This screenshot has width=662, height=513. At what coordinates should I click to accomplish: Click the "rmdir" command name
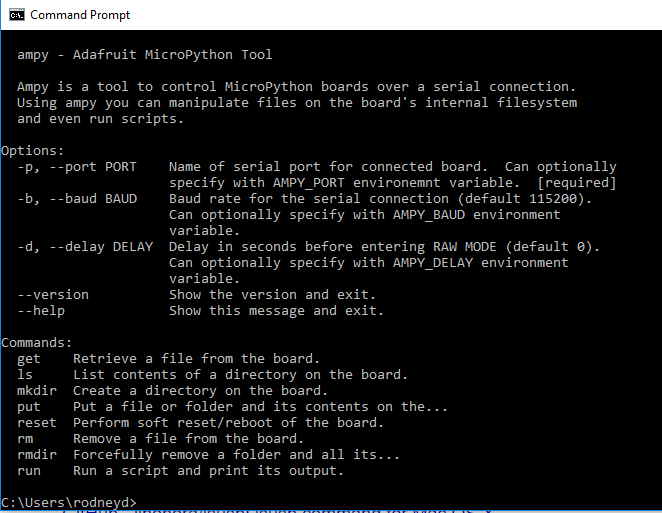pos(36,454)
